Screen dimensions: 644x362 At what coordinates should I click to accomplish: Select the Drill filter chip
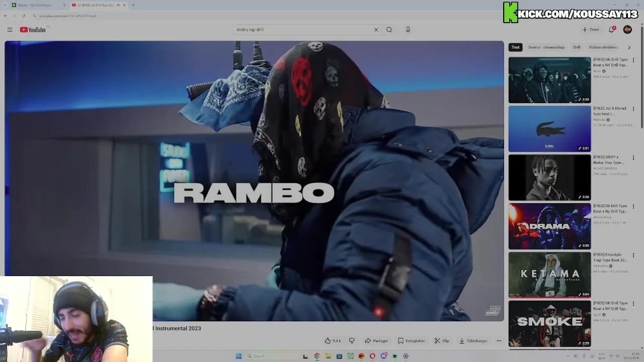coord(577,47)
